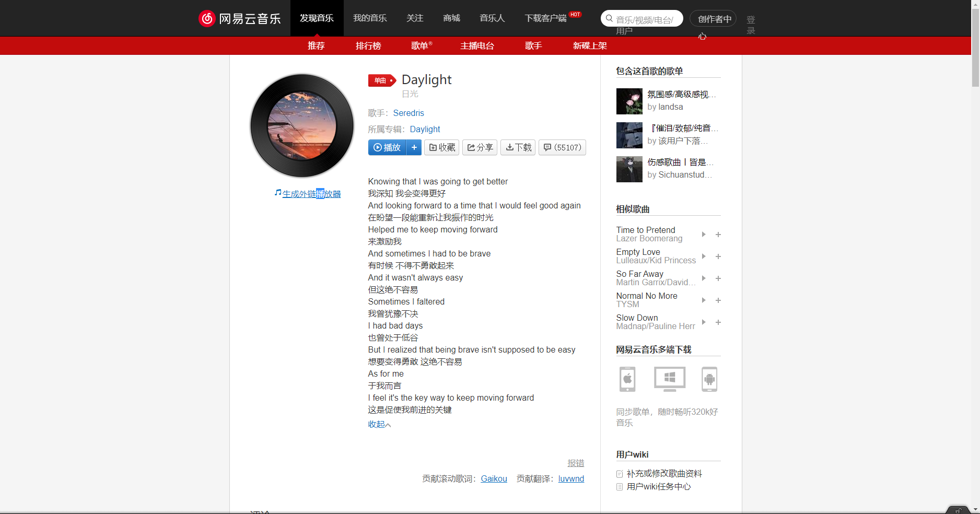Image resolution: width=980 pixels, height=514 pixels.
Task: Click scrollbar down arrow
Action: pyautogui.click(x=975, y=509)
